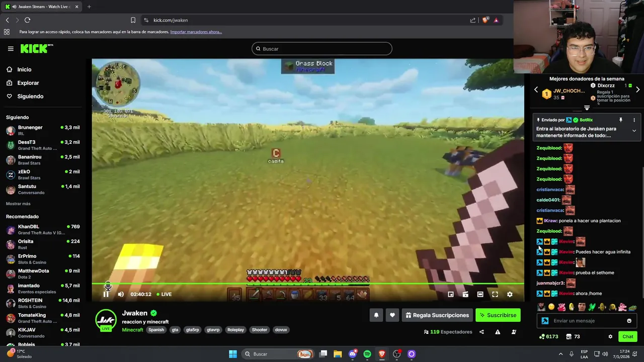Image resolution: width=644 pixels, height=362 pixels.
Task: Select the Jwaken Stream browser tab
Action: (x=42, y=7)
